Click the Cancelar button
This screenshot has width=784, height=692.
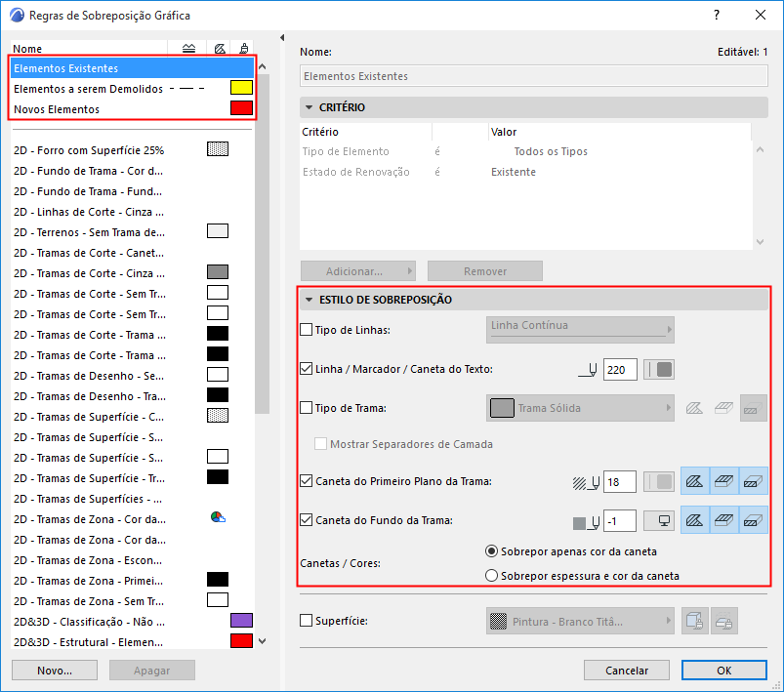pyautogui.click(x=627, y=671)
